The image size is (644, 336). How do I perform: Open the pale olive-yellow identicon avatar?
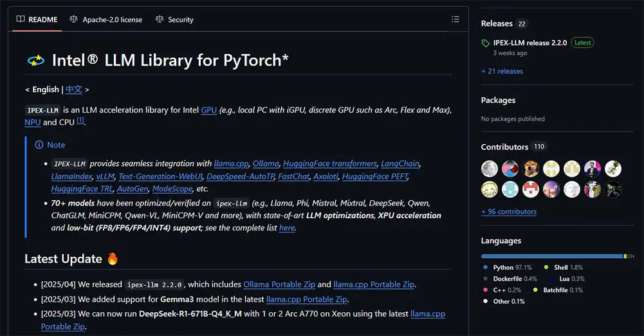(x=572, y=169)
